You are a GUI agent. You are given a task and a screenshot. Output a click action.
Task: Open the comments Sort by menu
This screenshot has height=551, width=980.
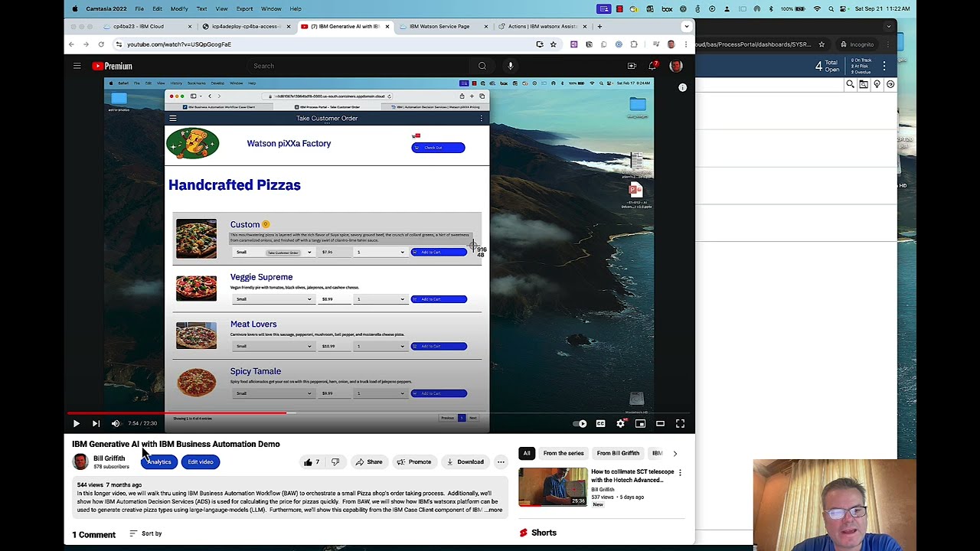[x=145, y=533]
